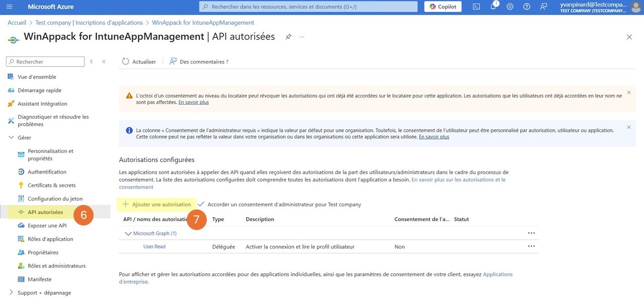The height and width of the screenshot is (305, 644).
Task: Click the Actualiser refresh icon
Action: (x=125, y=61)
